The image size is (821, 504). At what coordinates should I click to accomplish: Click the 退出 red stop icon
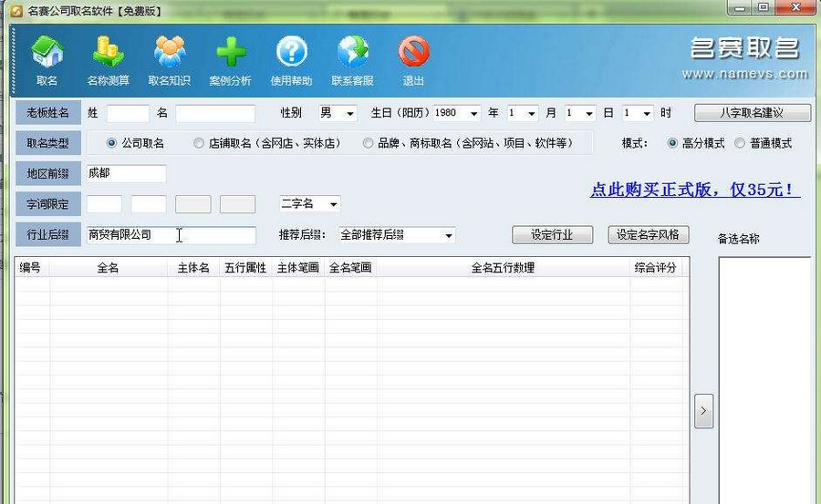(413, 53)
